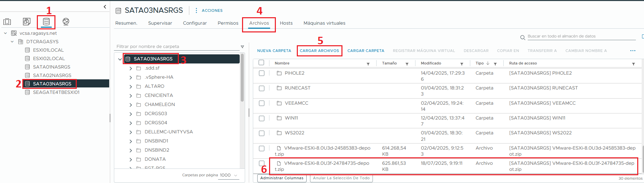Click the pane splitter handle between tree and files

pyautogui.click(x=249, y=113)
